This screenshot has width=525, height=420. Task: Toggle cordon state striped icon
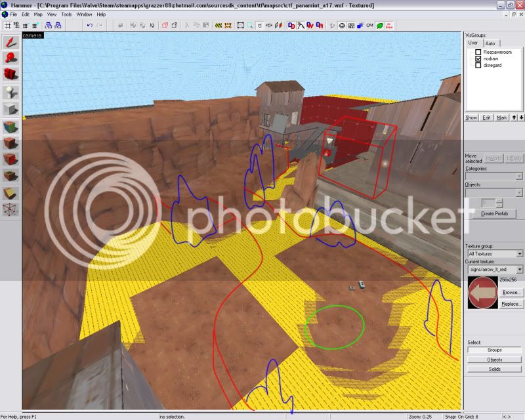tap(219, 26)
